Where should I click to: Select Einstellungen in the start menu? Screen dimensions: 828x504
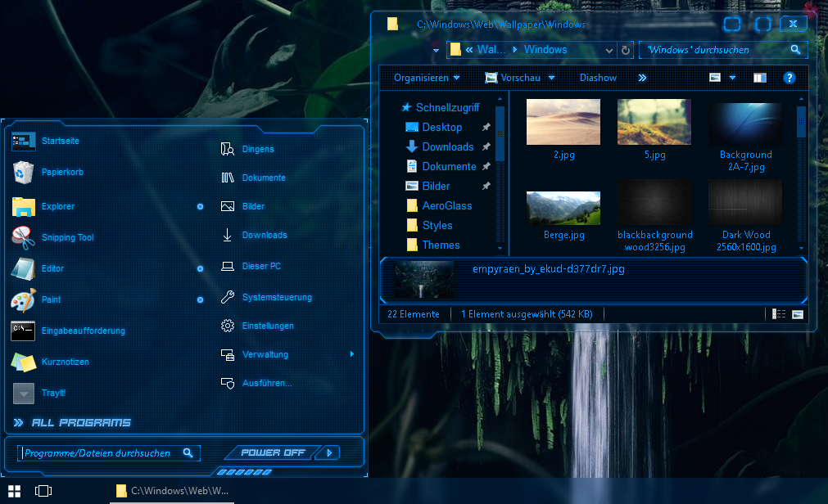pos(267,326)
